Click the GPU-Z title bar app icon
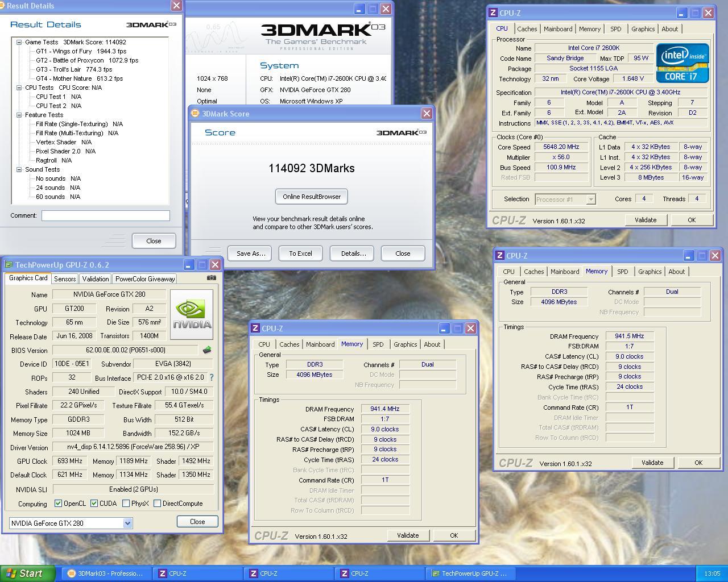The height and width of the screenshot is (582, 728). [x=9, y=265]
